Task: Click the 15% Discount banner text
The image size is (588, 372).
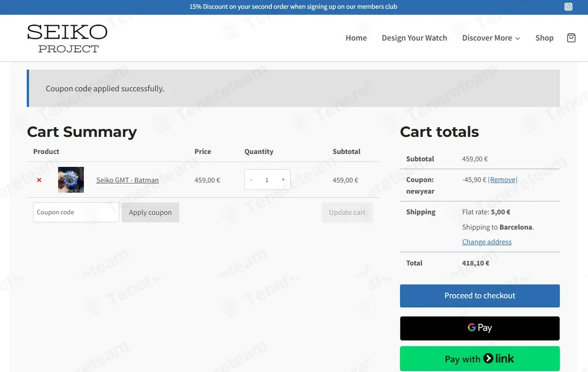Action: (293, 7)
